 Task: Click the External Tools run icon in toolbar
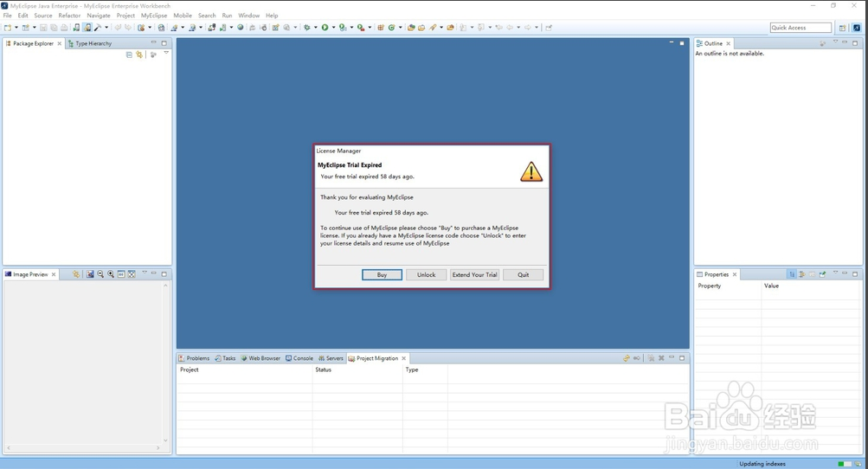tap(360, 28)
